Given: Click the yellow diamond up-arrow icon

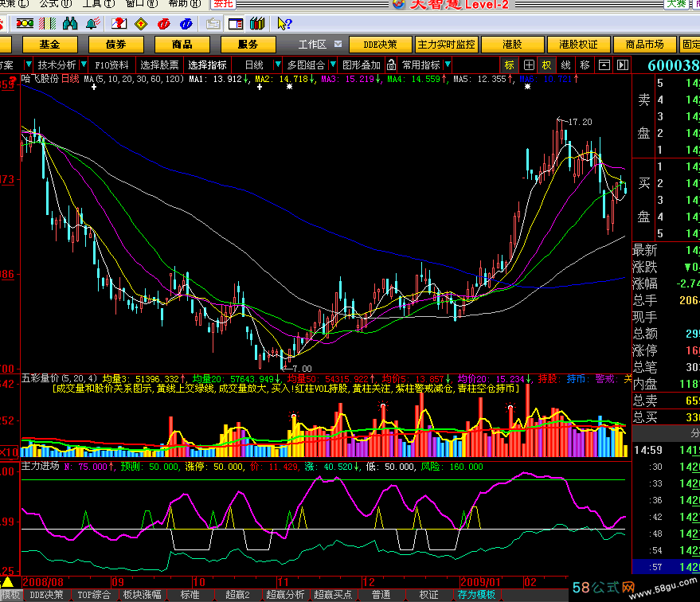Looking at the screenshot, I should click(141, 23).
